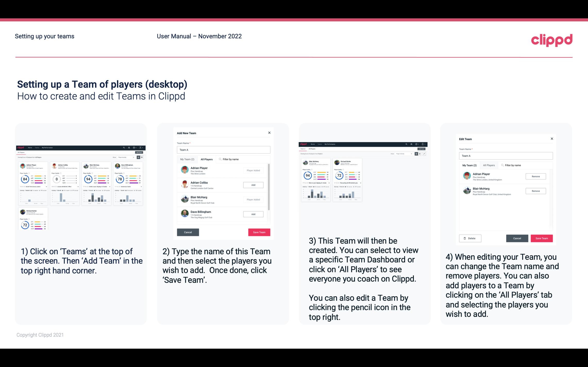Click the Clippd logo in top right
This screenshot has height=367, width=588.
coord(552,40)
